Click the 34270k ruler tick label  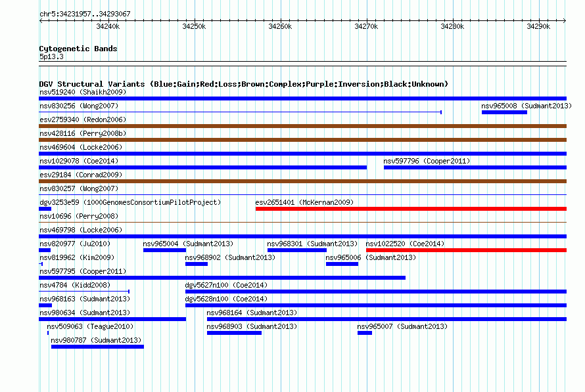coord(366,26)
